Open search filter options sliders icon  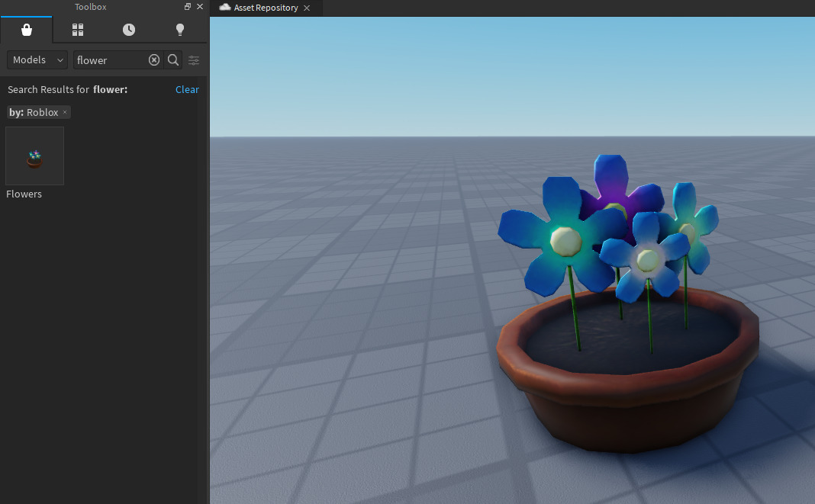(193, 59)
